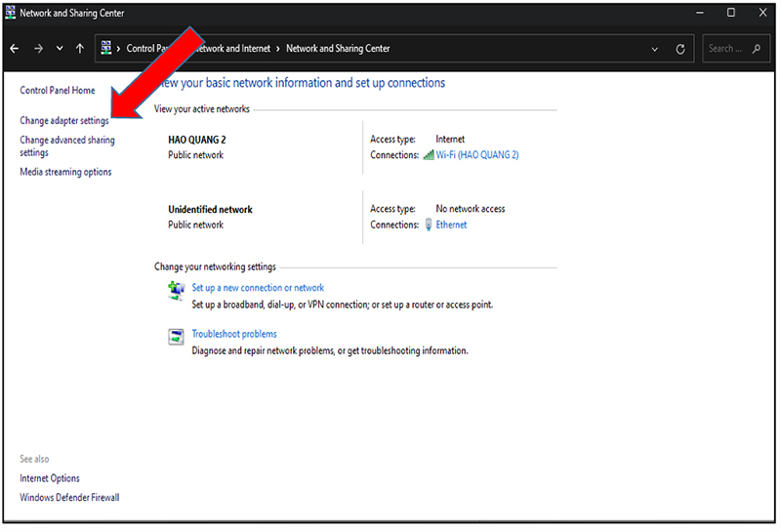Open the Wi-Fi (HAO QUANG 2) connection
This screenshot has width=781, height=532.
(x=477, y=155)
